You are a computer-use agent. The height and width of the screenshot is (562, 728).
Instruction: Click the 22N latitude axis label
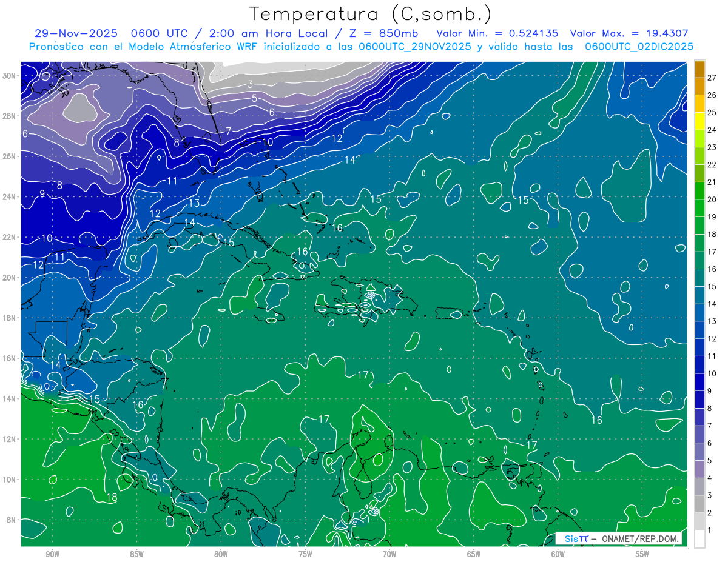tap(9, 237)
